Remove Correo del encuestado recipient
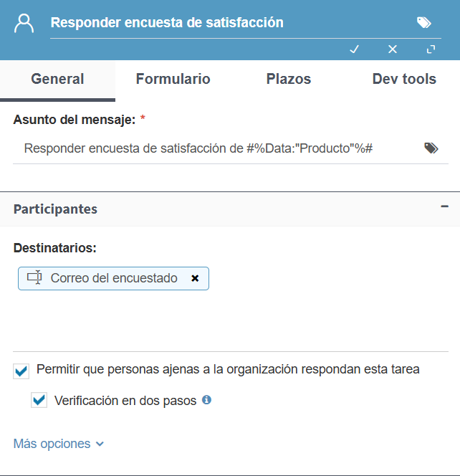This screenshot has height=476, width=460. (x=195, y=278)
